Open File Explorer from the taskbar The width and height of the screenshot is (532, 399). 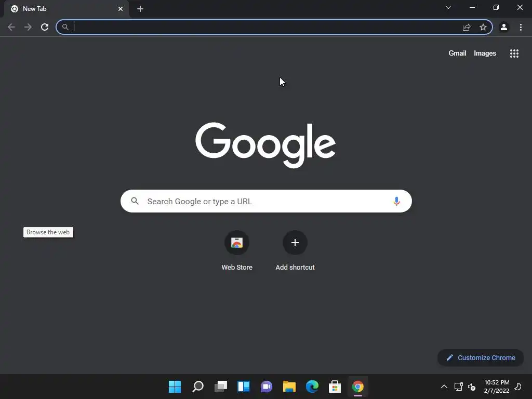pos(289,387)
